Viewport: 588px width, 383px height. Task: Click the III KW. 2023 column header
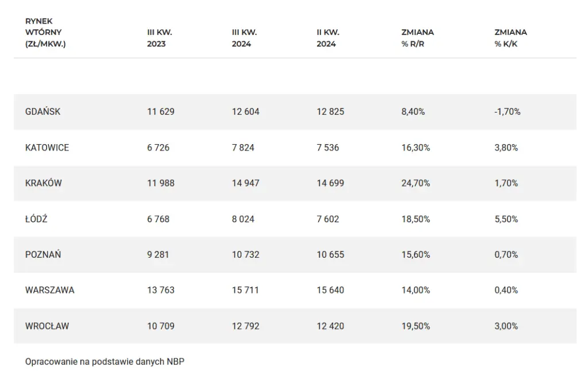[x=160, y=38]
